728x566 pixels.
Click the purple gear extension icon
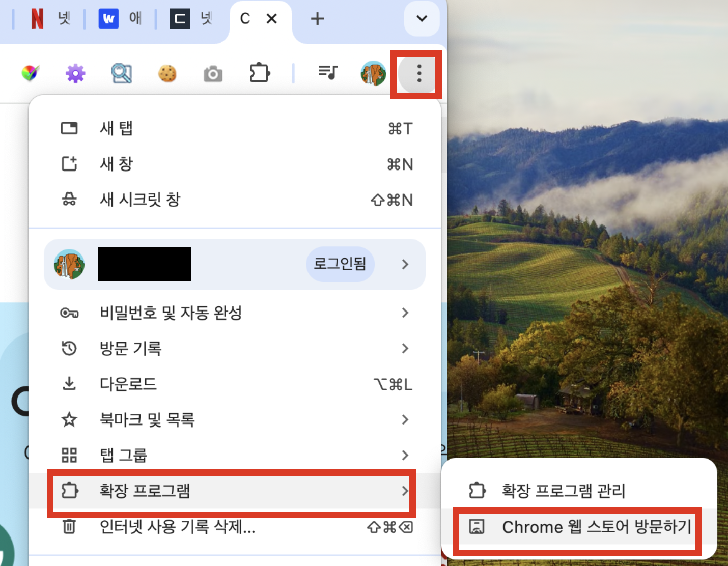click(75, 73)
